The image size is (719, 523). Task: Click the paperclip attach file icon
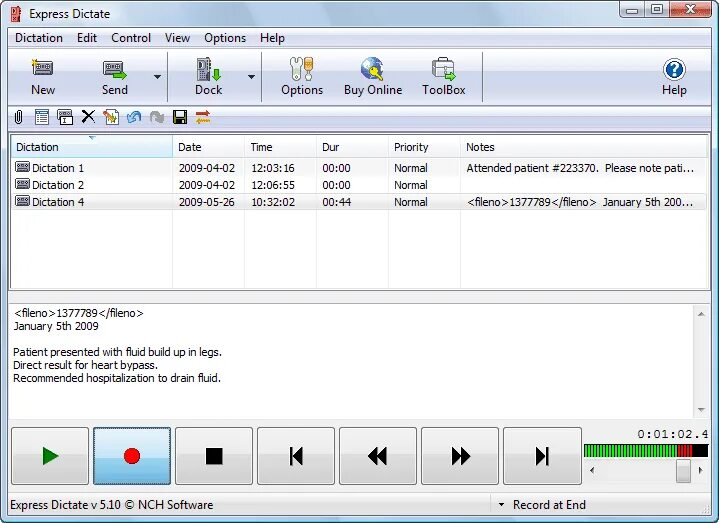click(18, 117)
